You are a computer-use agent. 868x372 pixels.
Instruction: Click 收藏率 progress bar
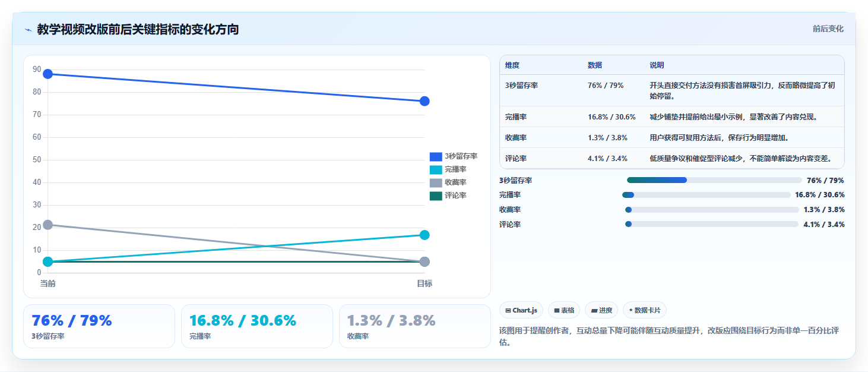[x=712, y=210]
